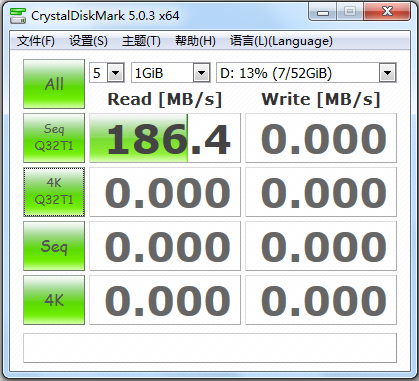The width and height of the screenshot is (419, 381).
Task: Start all benchmarks with All button
Action: tap(54, 84)
